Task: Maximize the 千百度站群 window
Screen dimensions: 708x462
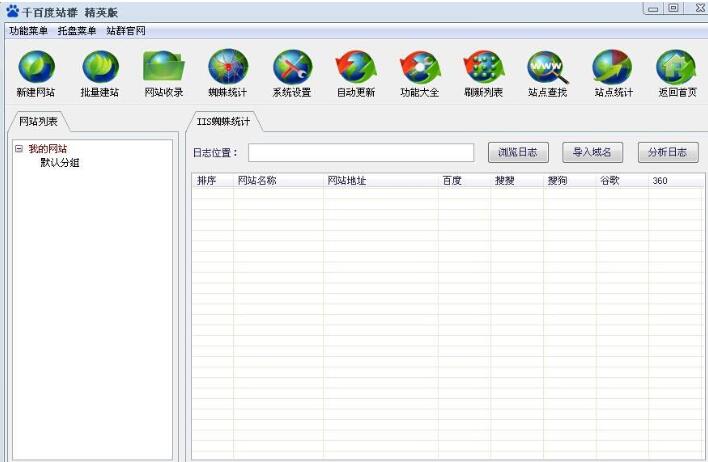Action: pos(673,8)
